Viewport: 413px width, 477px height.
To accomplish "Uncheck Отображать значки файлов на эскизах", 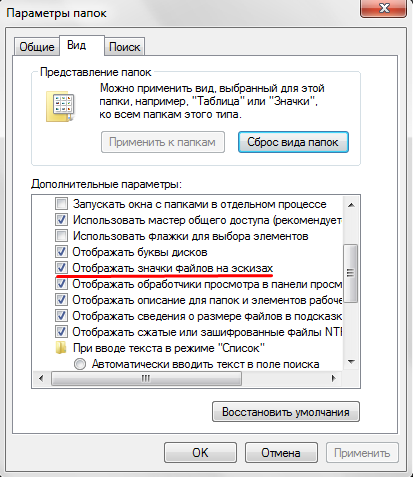I will [61, 268].
